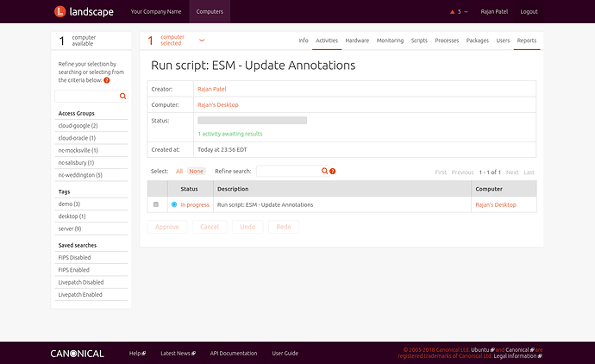Screen dimensions: 595x364
Task: Open the Creator Rajan Patel link
Action: (x=212, y=89)
